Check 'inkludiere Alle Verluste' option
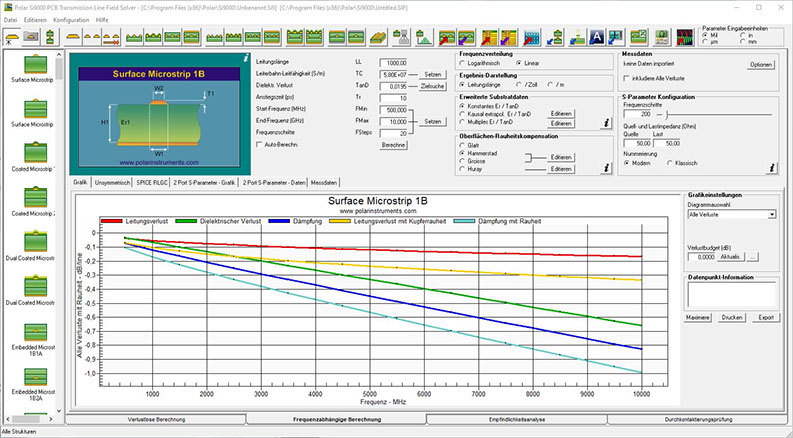This screenshot has width=793, height=438. (626, 76)
